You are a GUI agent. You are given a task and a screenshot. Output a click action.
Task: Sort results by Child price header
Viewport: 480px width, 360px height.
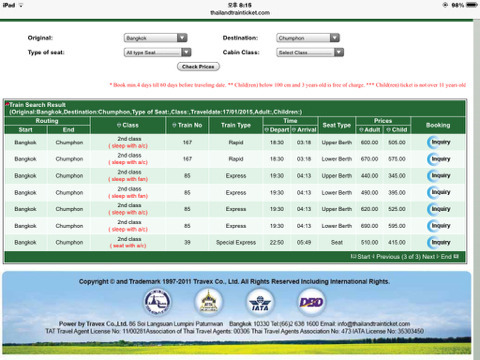(x=397, y=130)
